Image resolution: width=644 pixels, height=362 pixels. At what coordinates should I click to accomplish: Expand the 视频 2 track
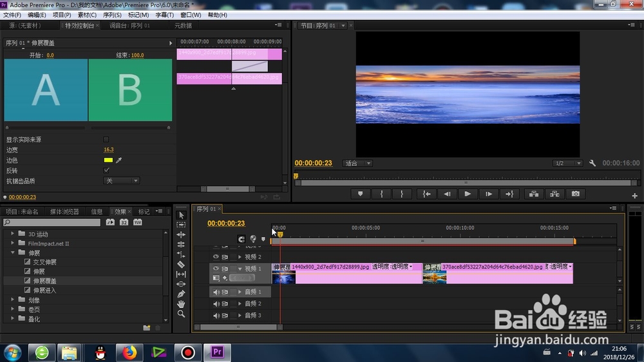point(240,257)
